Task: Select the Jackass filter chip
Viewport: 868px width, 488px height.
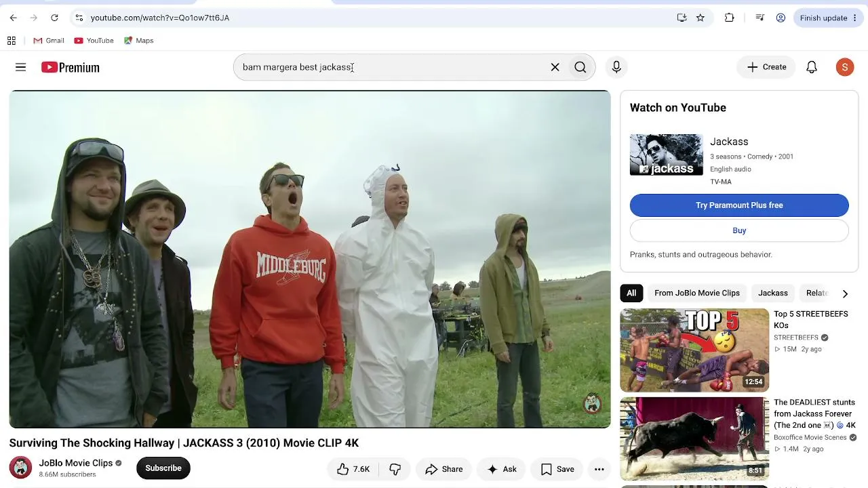Action: (x=773, y=293)
